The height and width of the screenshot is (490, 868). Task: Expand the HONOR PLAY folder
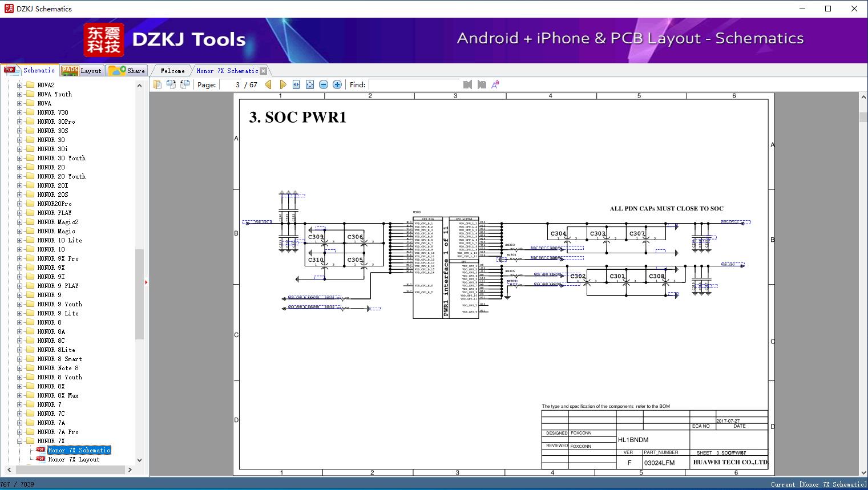20,213
